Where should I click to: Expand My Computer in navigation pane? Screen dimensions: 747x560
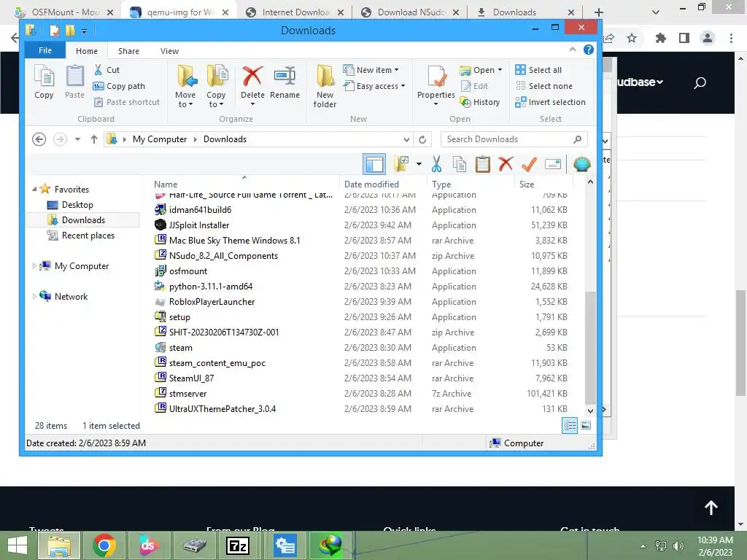[x=34, y=266]
